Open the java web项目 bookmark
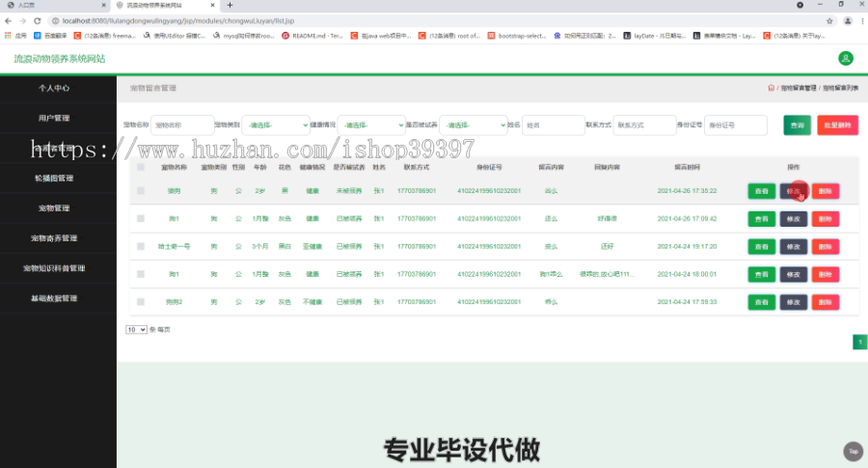868x468 pixels. click(381, 36)
